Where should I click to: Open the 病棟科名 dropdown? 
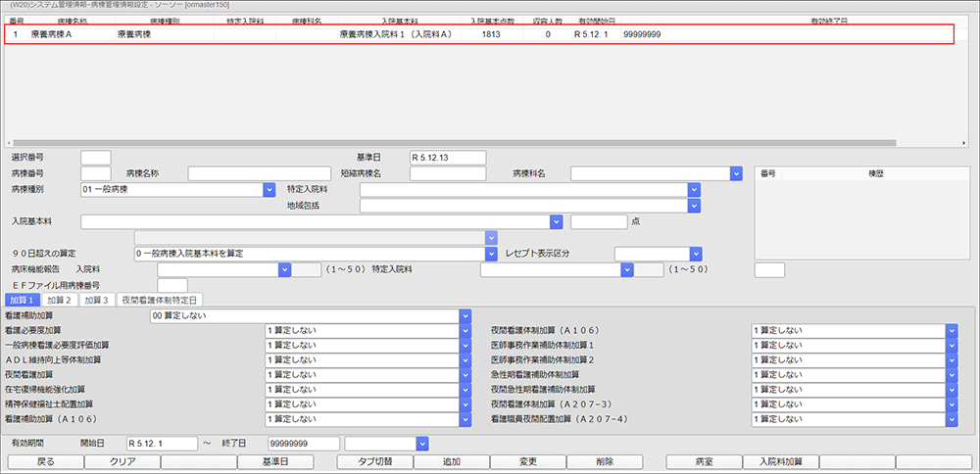(736, 173)
